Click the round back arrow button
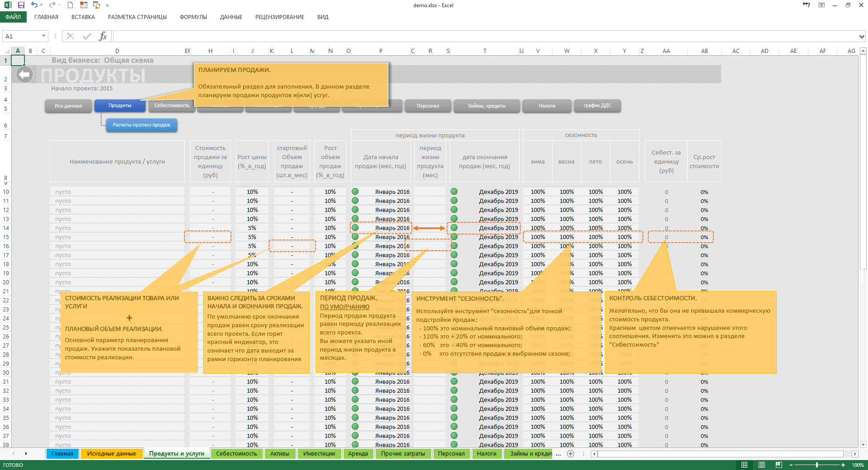The height and width of the screenshot is (470, 868). (x=25, y=75)
